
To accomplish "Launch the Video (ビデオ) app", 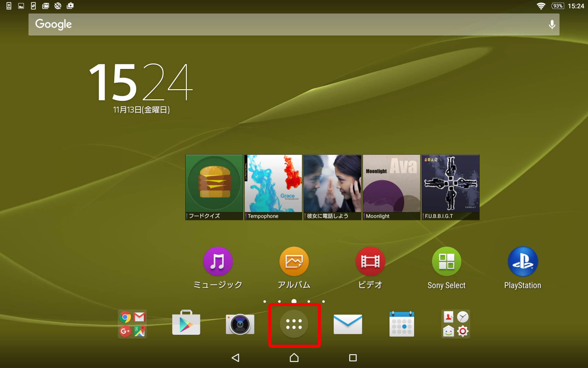I will point(370,262).
